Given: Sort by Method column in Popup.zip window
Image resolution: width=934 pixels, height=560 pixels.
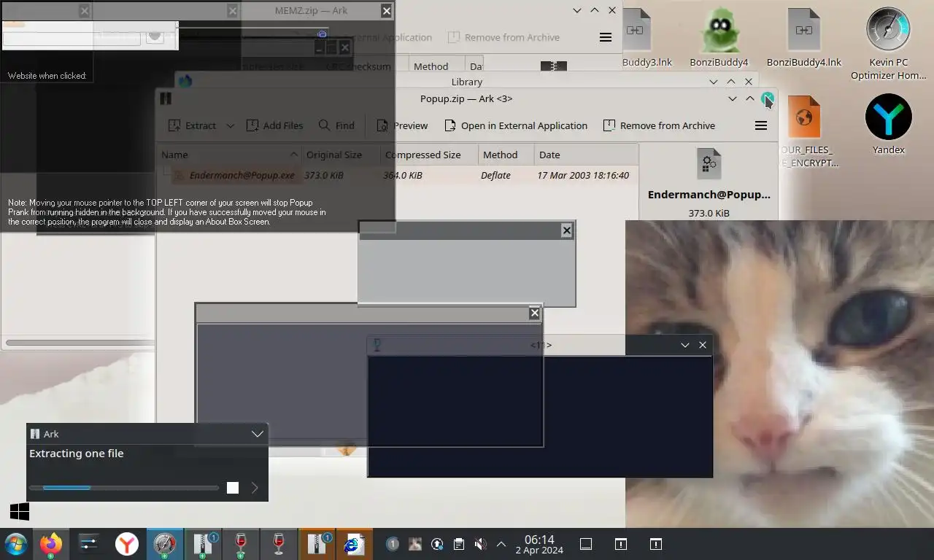Looking at the screenshot, I should click(x=506, y=155).
